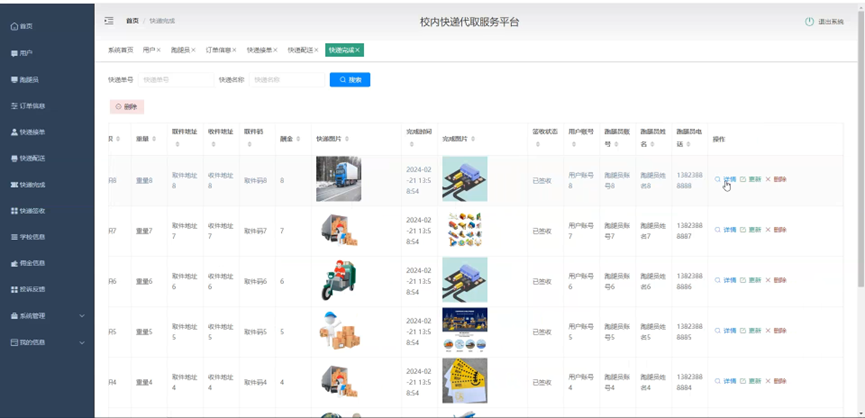
Task: Open yellow tickets image in the 重量4 row
Action: [x=464, y=381]
